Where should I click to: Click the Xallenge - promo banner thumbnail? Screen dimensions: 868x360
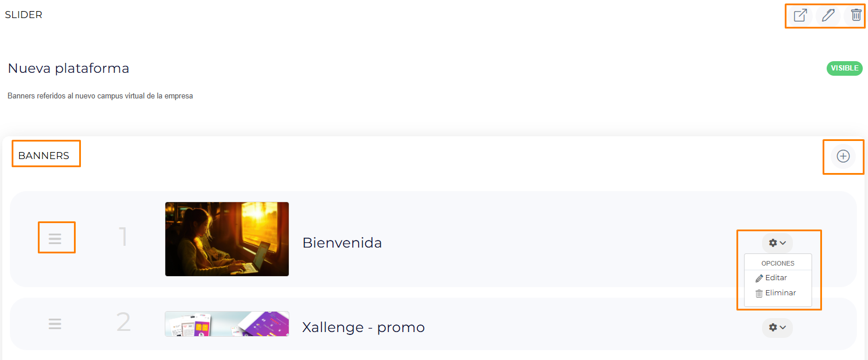[x=227, y=324]
